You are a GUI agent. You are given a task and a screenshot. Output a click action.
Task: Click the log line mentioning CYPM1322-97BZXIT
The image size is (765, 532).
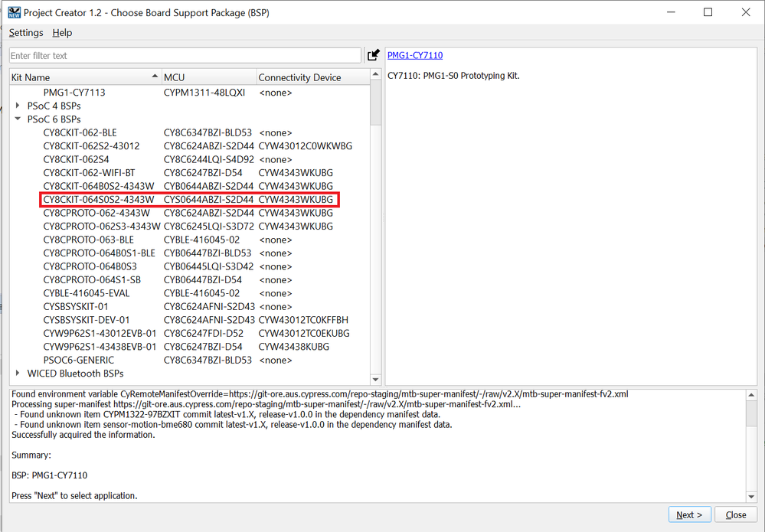click(227, 414)
